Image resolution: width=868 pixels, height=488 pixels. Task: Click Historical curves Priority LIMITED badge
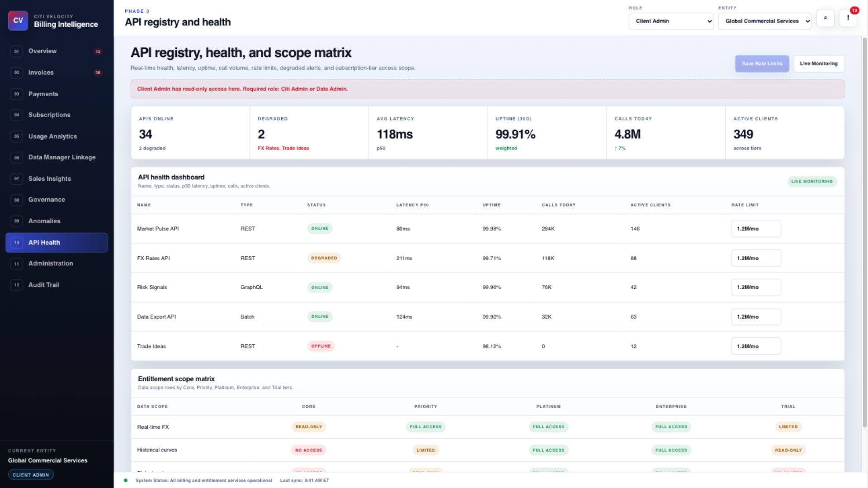(x=425, y=450)
